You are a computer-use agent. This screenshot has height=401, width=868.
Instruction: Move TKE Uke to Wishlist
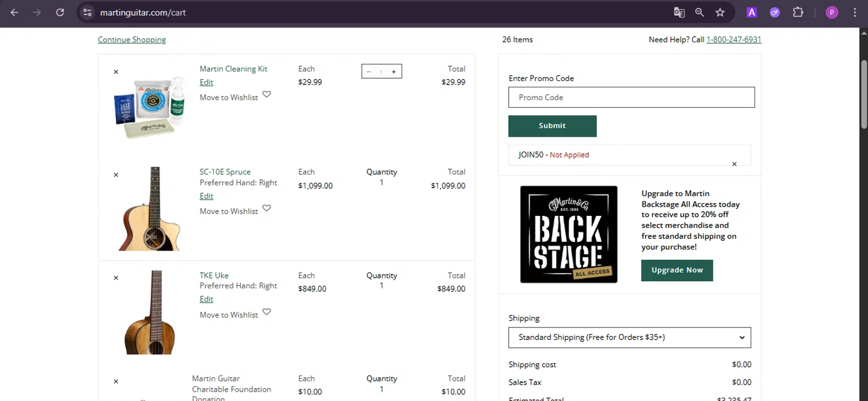[x=229, y=315]
